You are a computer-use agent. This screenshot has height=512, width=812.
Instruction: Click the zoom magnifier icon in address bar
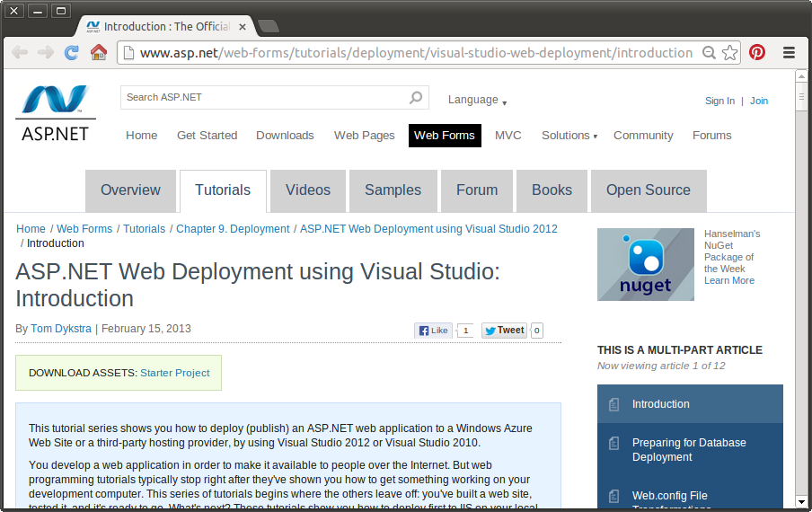coord(709,52)
